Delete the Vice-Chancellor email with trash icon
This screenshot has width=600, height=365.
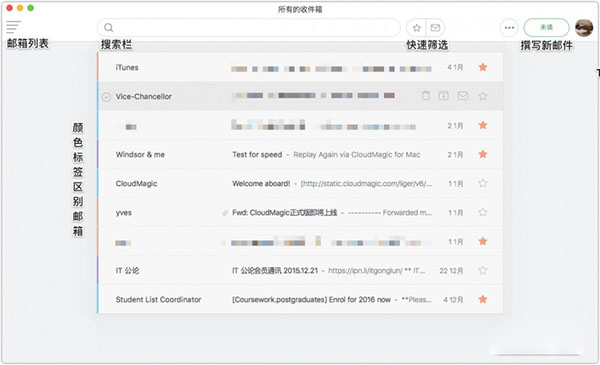pyautogui.click(x=426, y=96)
